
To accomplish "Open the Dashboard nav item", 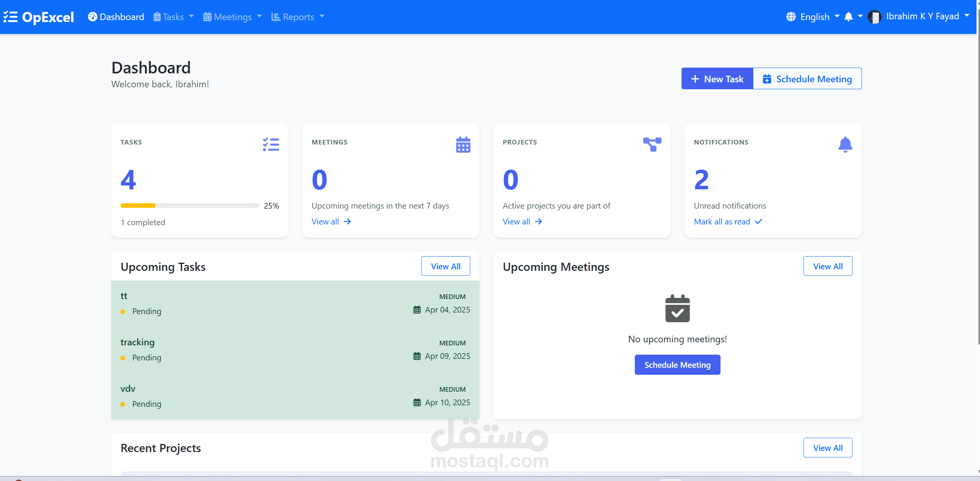I will point(116,17).
